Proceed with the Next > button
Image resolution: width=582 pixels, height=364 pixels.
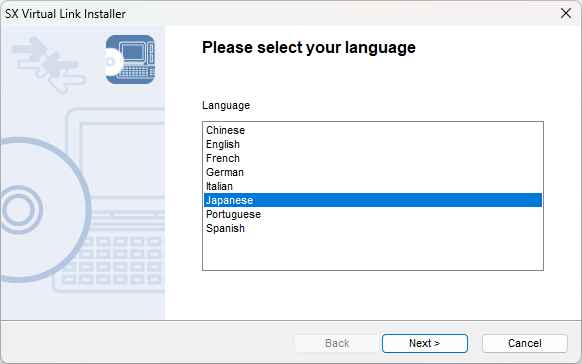pyautogui.click(x=425, y=343)
